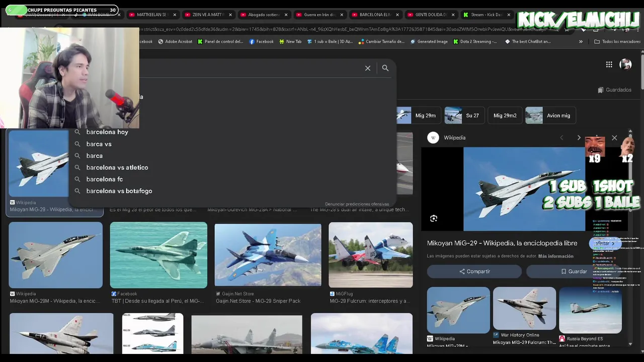Go to next image in preview panel

tap(579, 138)
